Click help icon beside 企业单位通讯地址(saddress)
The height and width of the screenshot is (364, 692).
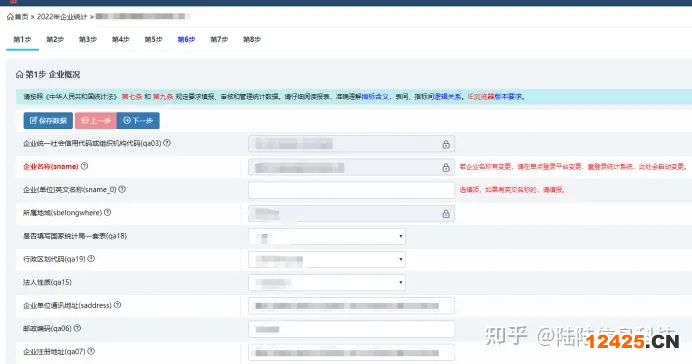coord(117,305)
